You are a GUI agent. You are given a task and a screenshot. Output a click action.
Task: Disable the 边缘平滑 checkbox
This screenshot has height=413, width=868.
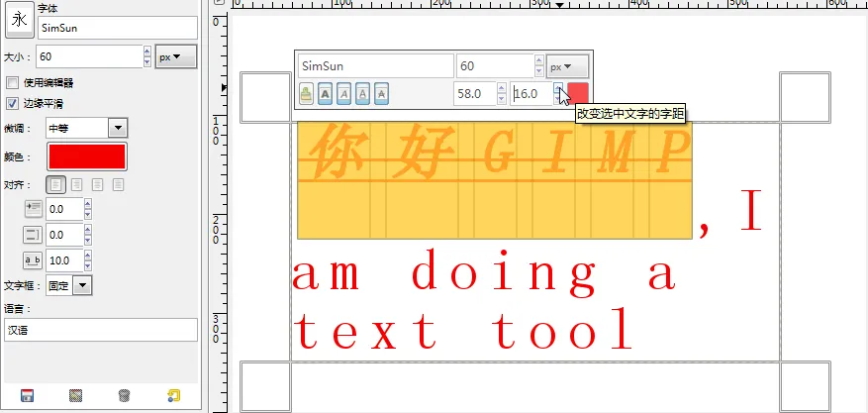[12, 103]
